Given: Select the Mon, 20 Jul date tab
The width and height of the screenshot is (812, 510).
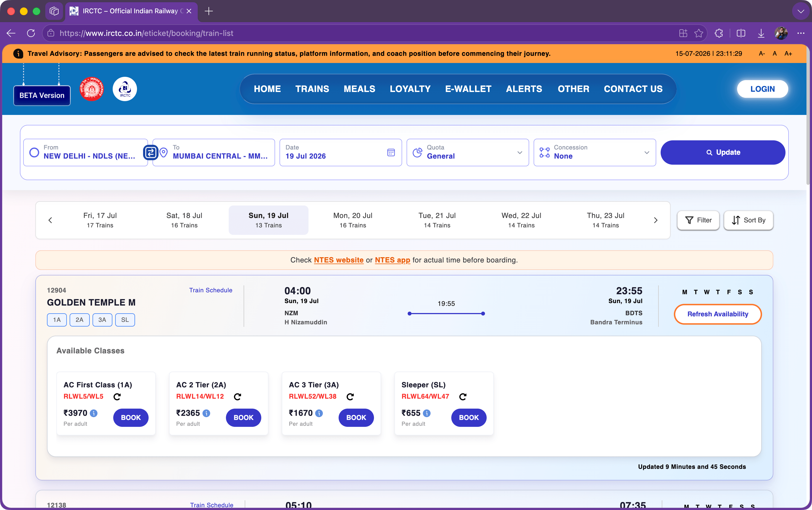Looking at the screenshot, I should point(353,220).
